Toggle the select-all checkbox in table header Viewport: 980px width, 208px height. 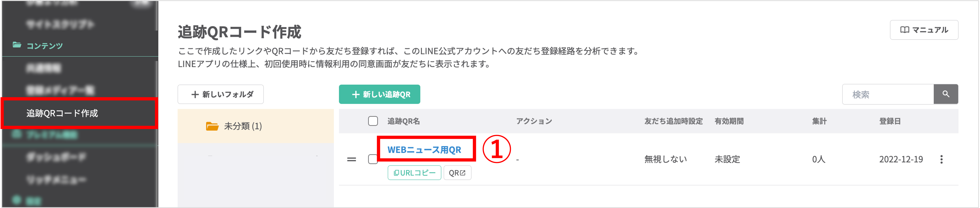point(373,121)
